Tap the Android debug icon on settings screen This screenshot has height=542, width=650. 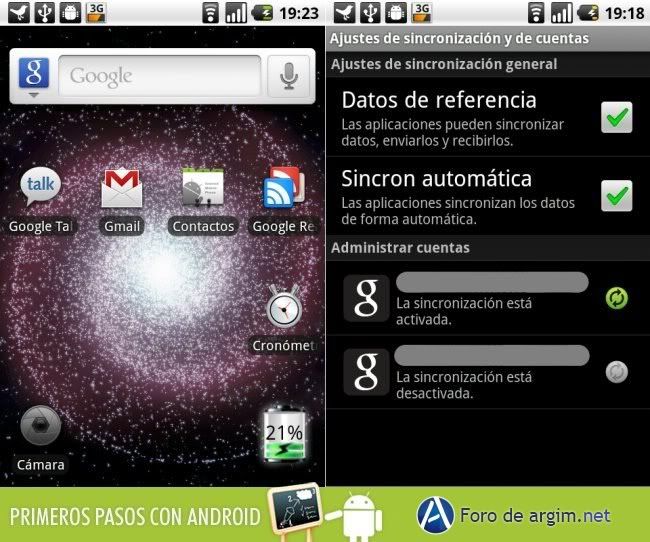point(395,12)
